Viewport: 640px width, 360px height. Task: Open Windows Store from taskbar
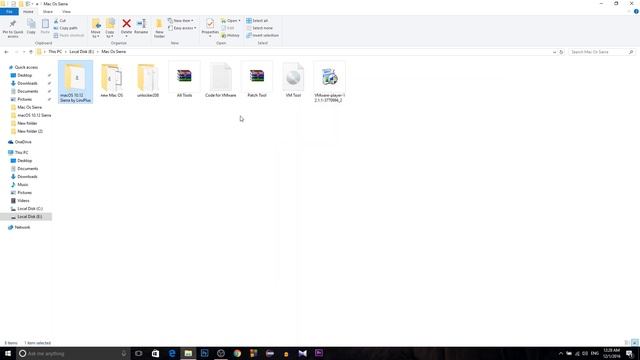tap(156, 353)
